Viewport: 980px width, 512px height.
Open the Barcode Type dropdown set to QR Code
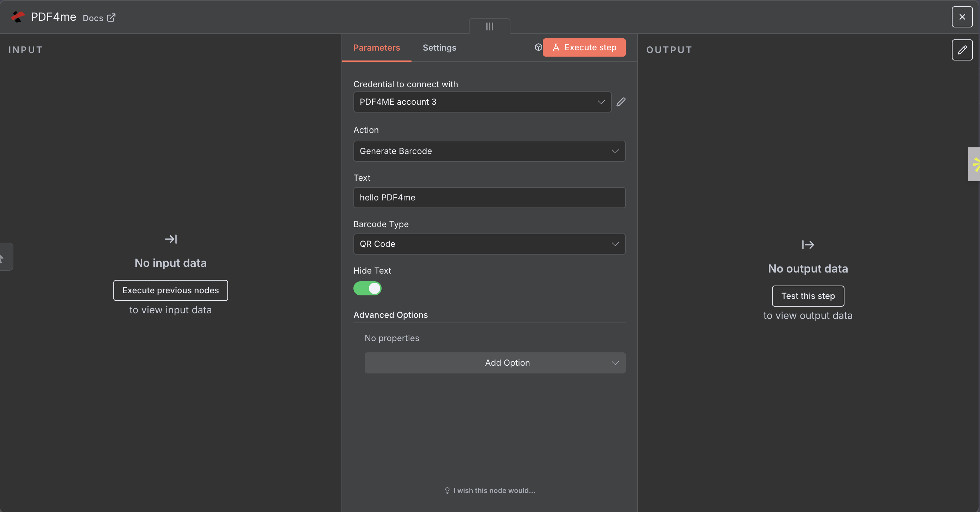point(489,244)
